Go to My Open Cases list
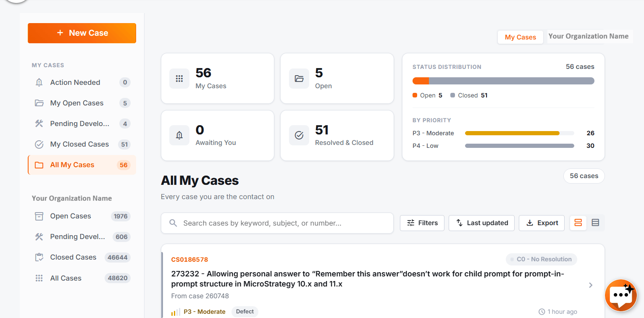 click(x=82, y=103)
